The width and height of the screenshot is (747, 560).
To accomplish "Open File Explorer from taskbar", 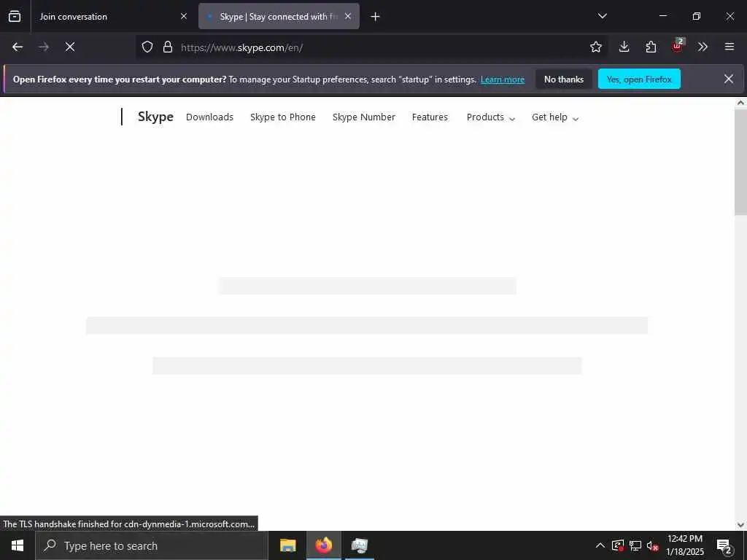I will 287,545.
